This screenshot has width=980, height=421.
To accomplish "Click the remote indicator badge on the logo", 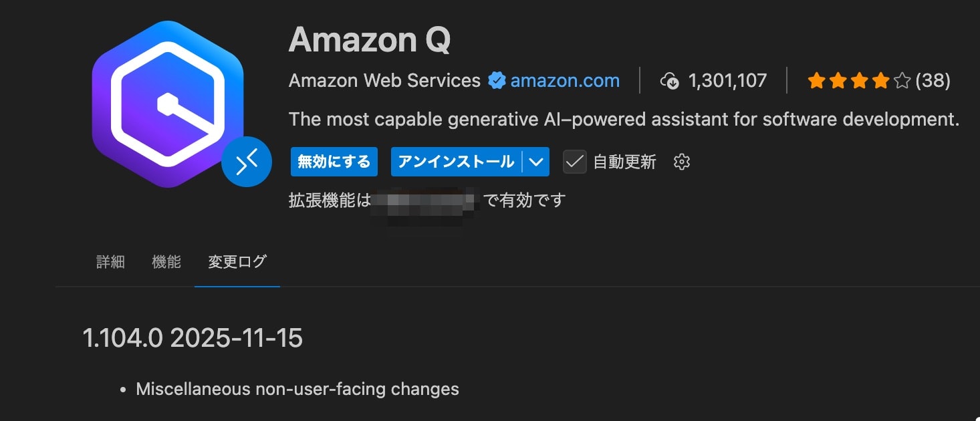I will point(247,162).
